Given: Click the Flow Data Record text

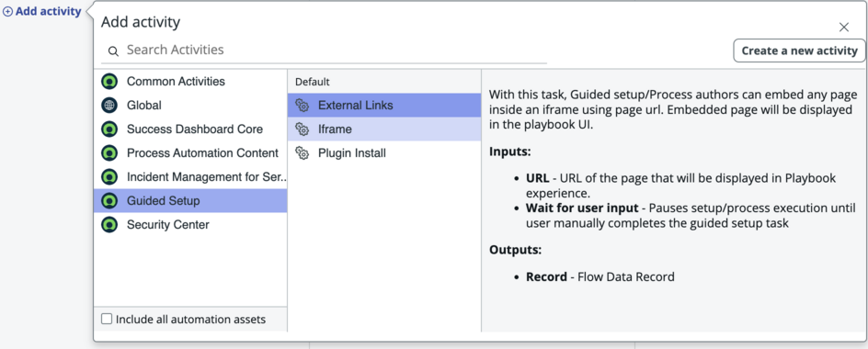Looking at the screenshot, I should pos(626,276).
